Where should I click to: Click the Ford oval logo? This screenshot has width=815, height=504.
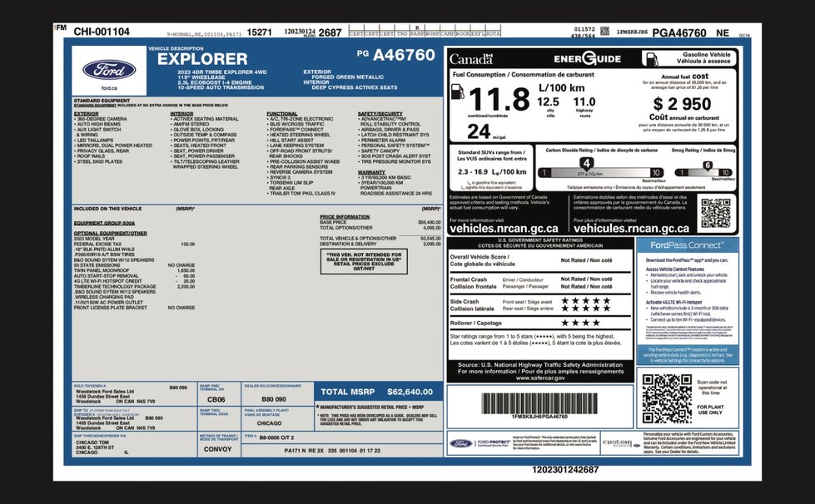click(x=109, y=70)
